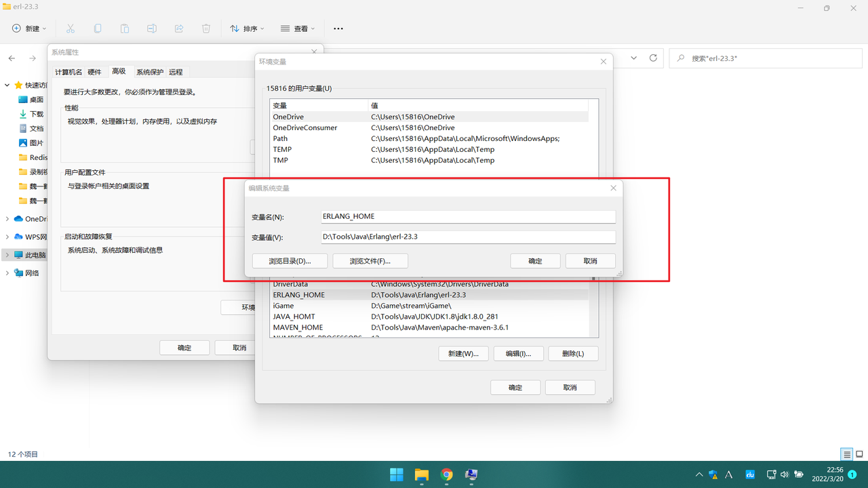Switch to the 系统保护 tab

150,72
